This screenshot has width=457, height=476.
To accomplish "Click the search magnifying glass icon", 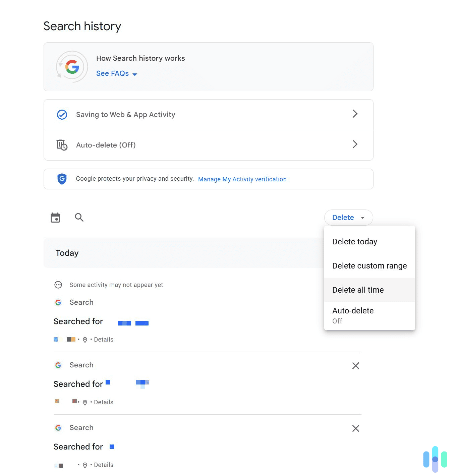I will (x=79, y=217).
